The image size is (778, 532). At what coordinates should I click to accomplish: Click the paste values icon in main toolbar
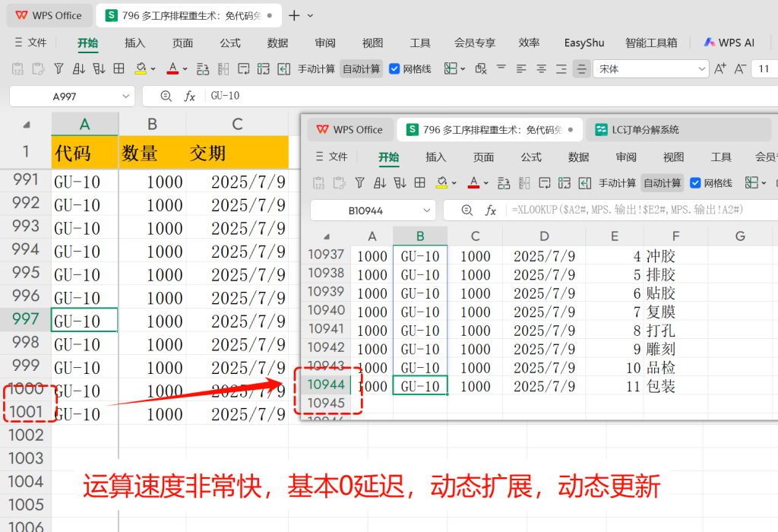coord(17,68)
